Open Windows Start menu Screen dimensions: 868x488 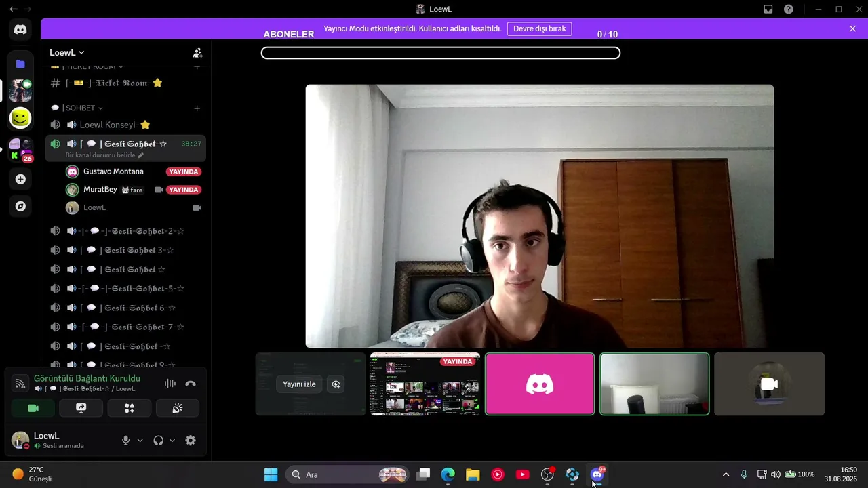tap(271, 474)
